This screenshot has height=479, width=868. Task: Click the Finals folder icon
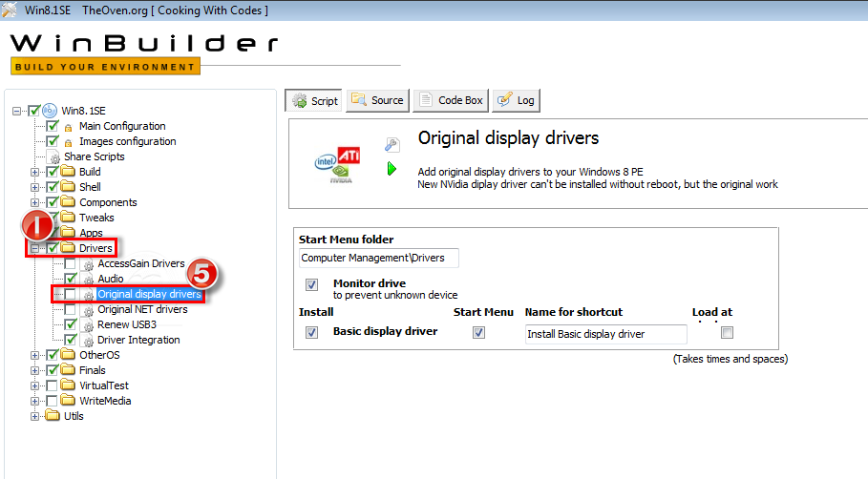pyautogui.click(x=68, y=369)
